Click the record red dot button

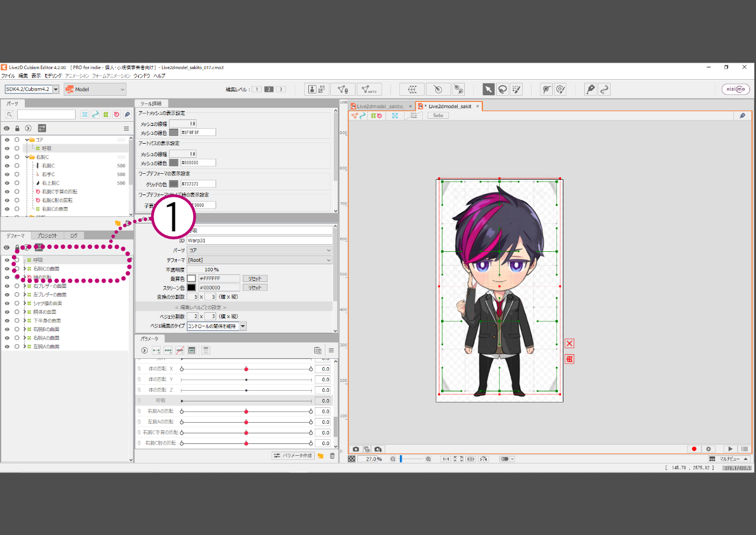pos(695,449)
